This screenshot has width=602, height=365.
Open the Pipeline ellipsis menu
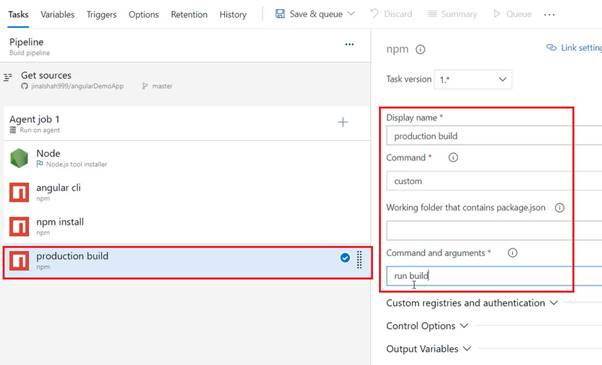coord(349,44)
